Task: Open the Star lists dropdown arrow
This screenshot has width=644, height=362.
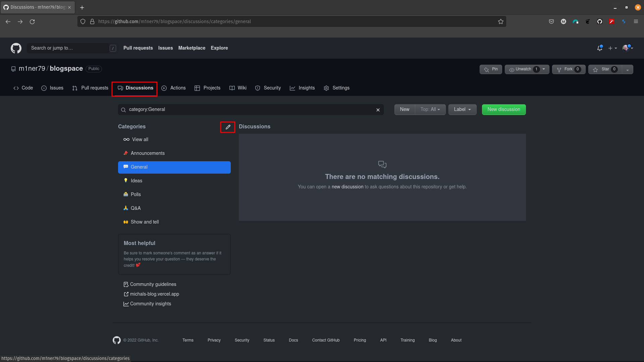Action: point(628,70)
